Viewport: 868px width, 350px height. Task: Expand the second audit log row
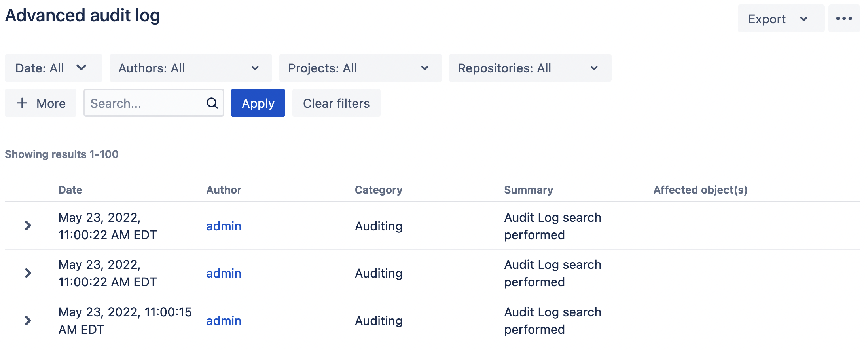point(28,273)
